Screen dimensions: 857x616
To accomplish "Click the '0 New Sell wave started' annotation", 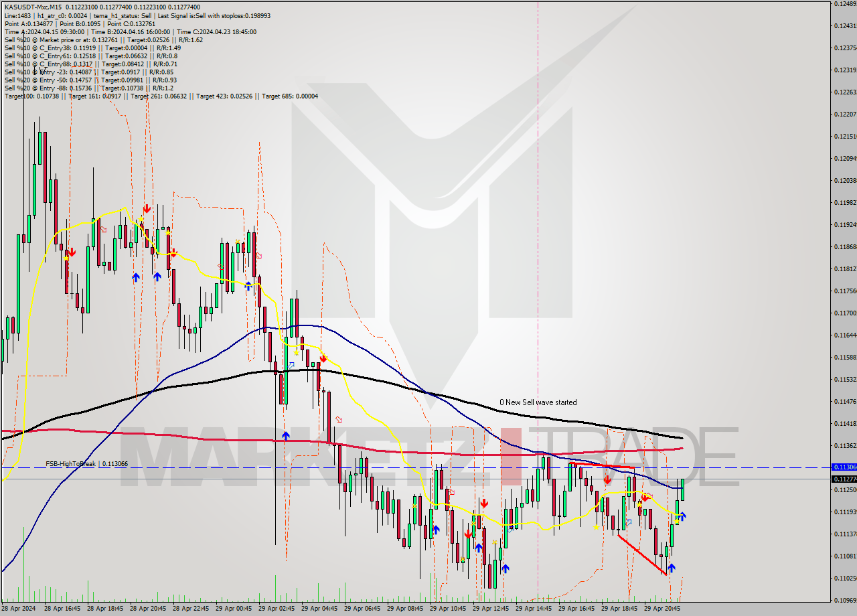I will (538, 402).
